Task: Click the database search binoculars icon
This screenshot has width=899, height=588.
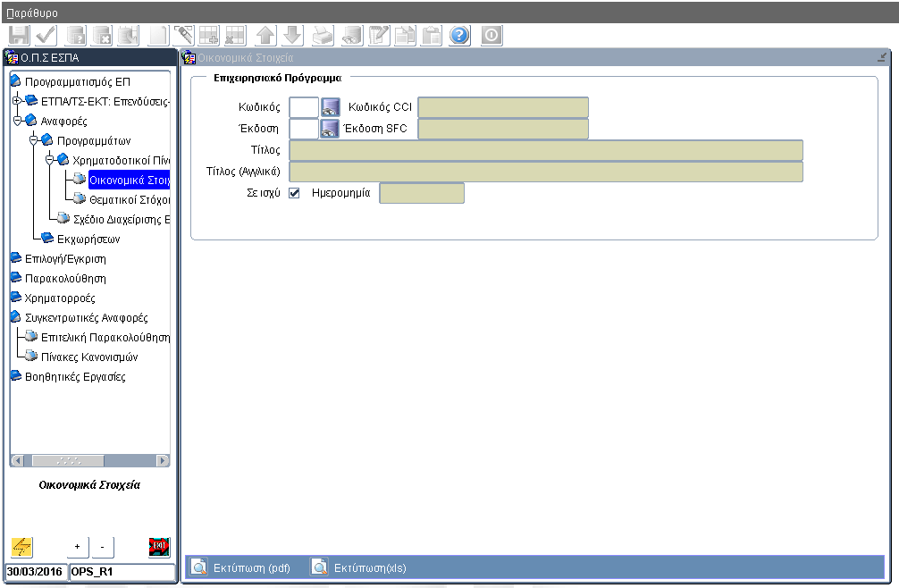Action: tap(351, 36)
